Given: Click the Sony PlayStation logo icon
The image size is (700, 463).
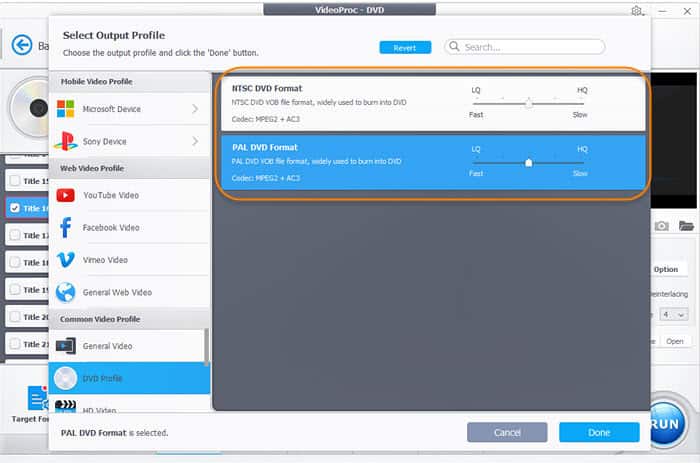Looking at the screenshot, I should [66, 141].
